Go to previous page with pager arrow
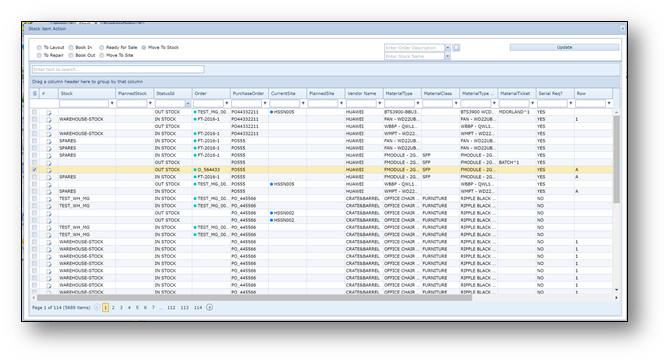 click(97, 307)
